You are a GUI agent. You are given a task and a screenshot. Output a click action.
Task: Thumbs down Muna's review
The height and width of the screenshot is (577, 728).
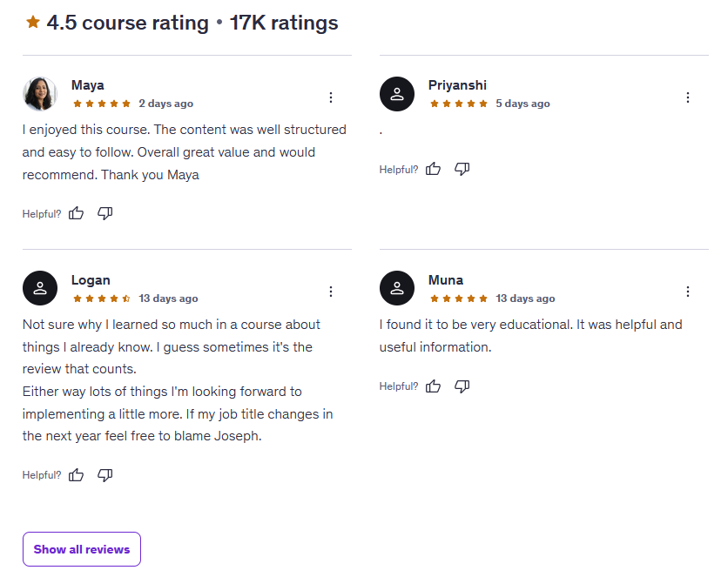[x=462, y=386]
